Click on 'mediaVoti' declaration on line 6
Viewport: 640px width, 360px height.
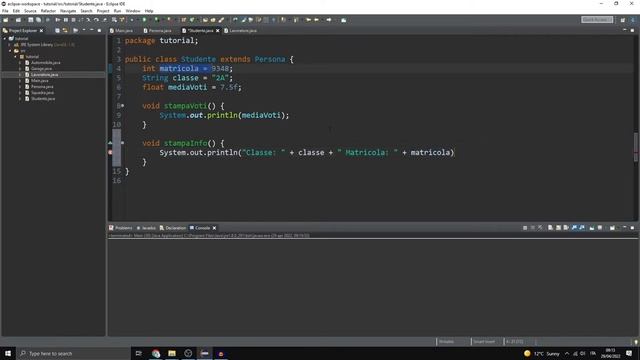pos(187,87)
